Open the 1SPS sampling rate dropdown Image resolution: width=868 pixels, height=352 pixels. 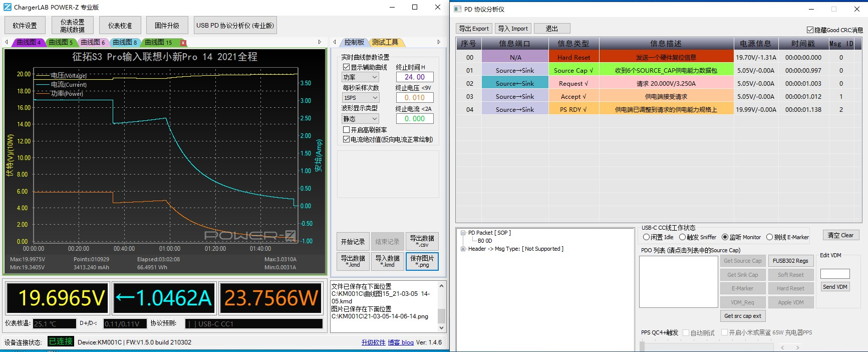[x=360, y=98]
